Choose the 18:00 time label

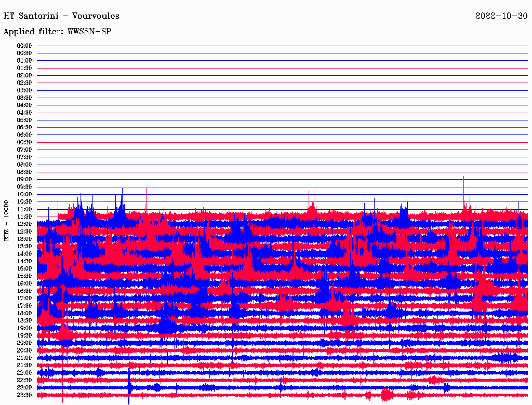pos(24,313)
